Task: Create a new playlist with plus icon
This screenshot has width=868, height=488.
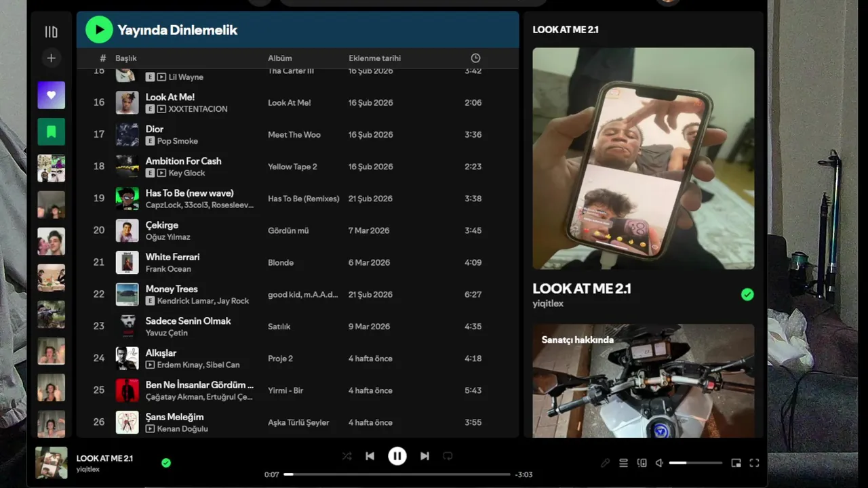Action: pos(51,58)
